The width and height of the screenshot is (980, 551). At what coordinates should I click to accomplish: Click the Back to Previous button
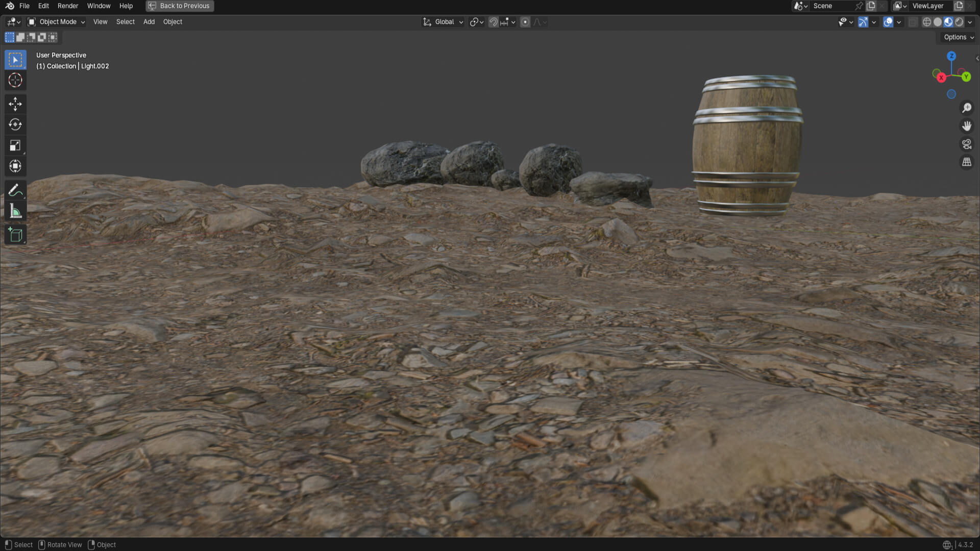pyautogui.click(x=180, y=6)
